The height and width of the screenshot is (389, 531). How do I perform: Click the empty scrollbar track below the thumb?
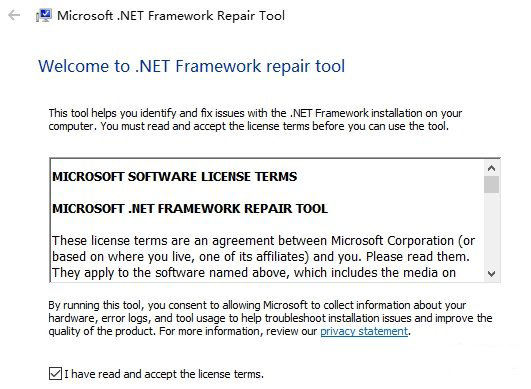click(x=491, y=230)
